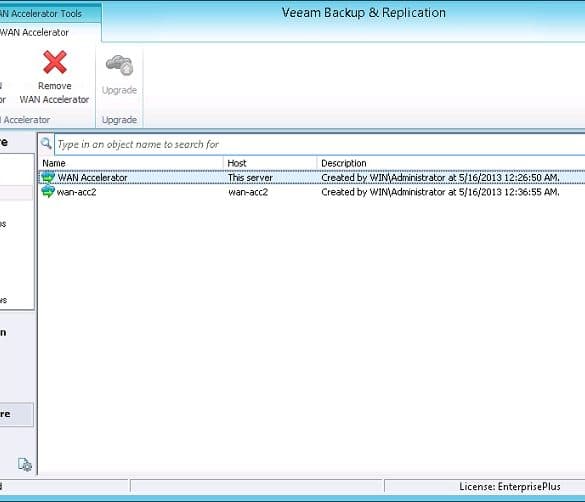This screenshot has width=585, height=502.
Task: Open the navigation pane settings icon
Action: pyautogui.click(x=25, y=464)
